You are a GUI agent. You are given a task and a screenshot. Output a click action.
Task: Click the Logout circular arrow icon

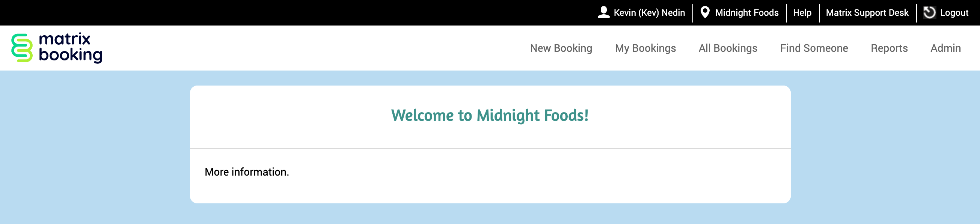coord(929,12)
